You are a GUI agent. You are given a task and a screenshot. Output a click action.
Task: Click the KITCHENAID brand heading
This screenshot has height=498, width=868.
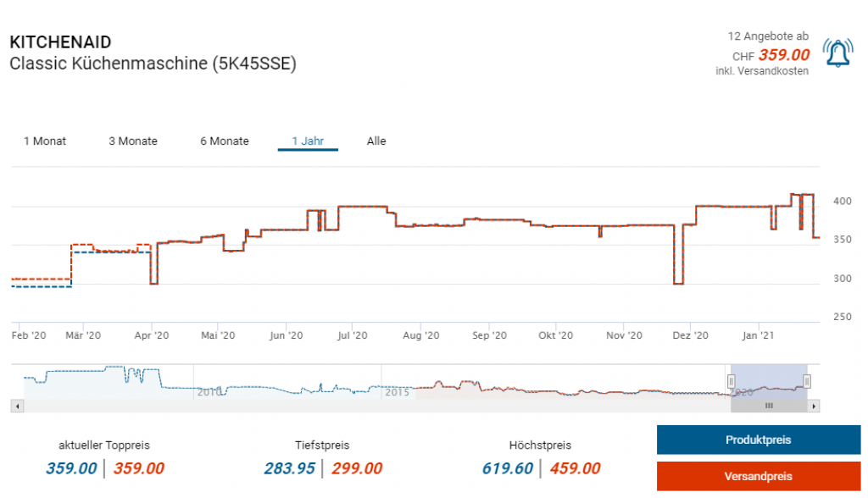coord(60,42)
